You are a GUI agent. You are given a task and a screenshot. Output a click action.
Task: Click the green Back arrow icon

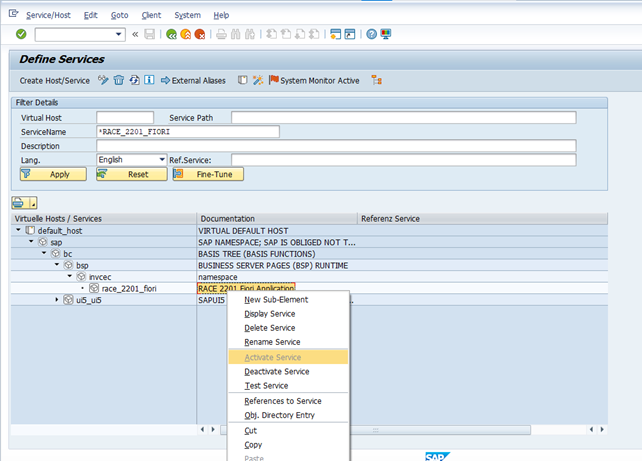pos(172,34)
